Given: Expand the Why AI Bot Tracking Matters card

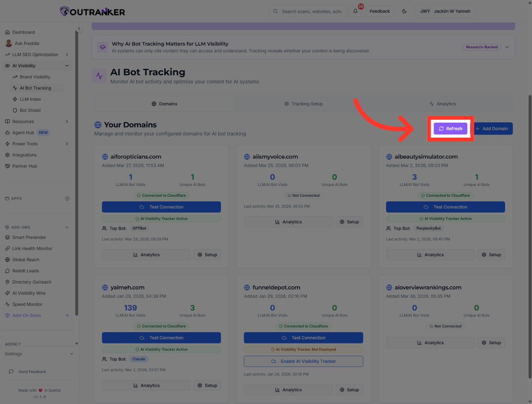Looking at the screenshot, I should coord(507,47).
